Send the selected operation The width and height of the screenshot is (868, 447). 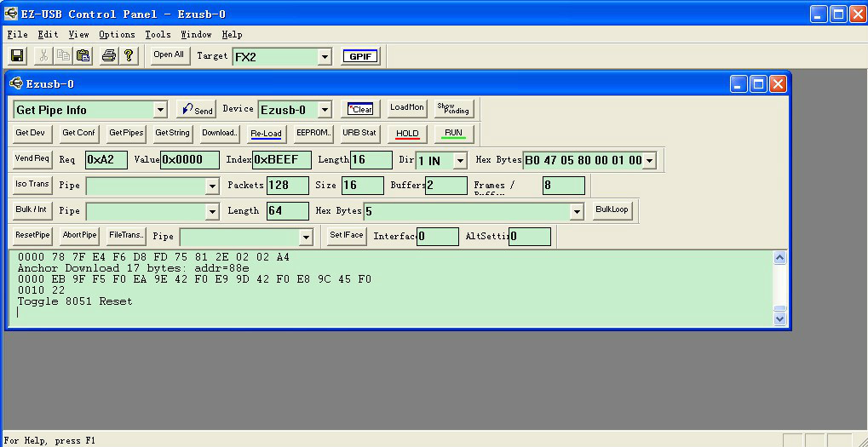197,109
